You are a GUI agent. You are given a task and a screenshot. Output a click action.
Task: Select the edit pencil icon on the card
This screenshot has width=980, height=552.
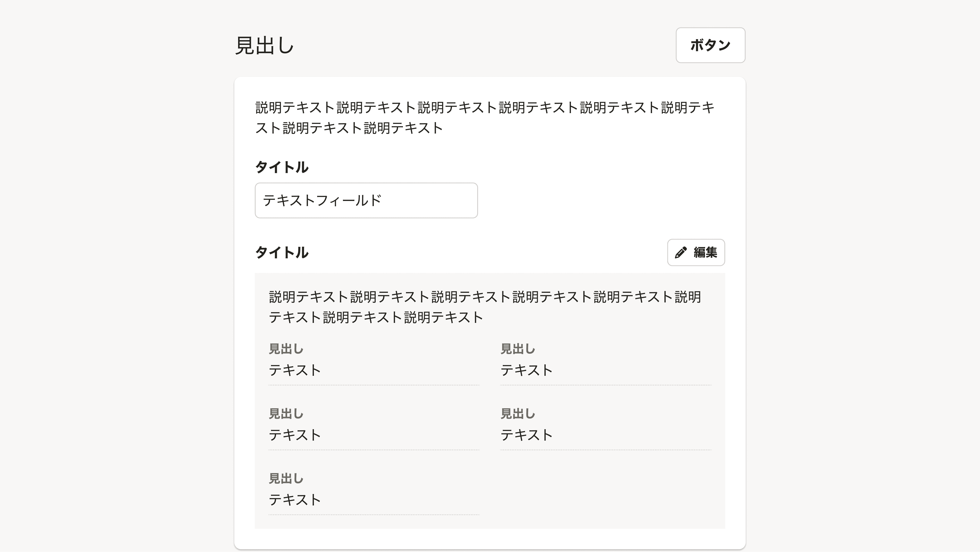point(681,252)
